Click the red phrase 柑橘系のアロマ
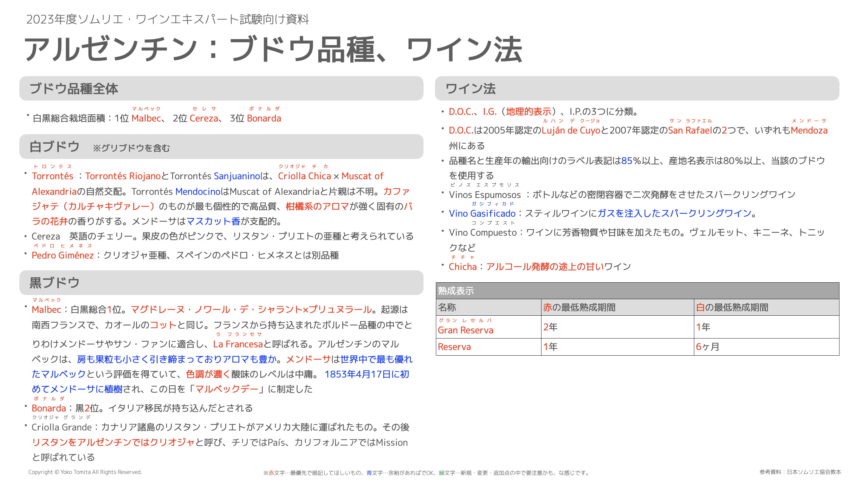Viewport: 868px width, 486px height. (317, 207)
